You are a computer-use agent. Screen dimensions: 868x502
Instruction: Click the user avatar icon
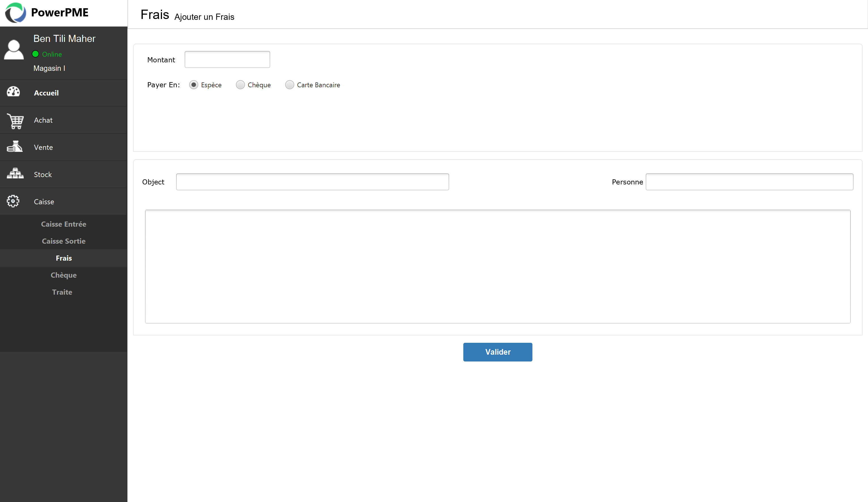tap(14, 50)
